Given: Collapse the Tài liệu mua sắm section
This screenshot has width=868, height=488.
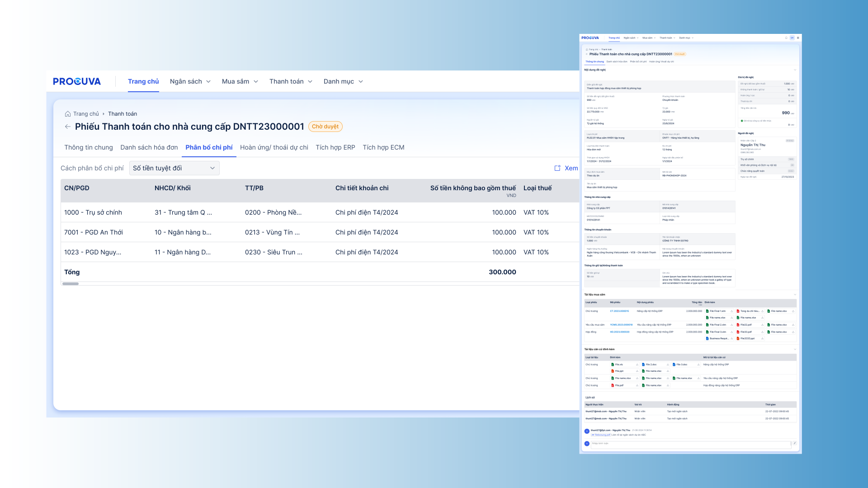Looking at the screenshot, I should point(795,295).
